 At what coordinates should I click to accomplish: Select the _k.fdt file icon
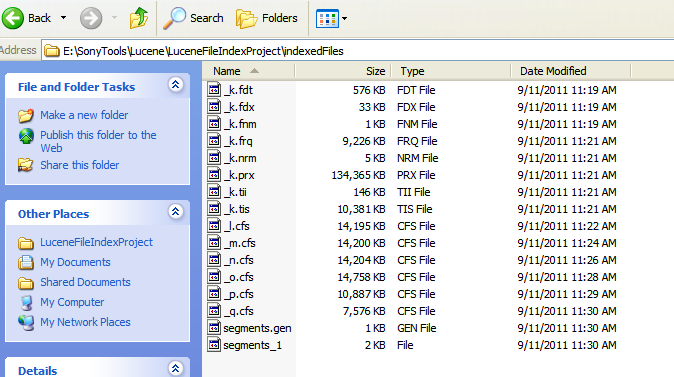coord(214,89)
